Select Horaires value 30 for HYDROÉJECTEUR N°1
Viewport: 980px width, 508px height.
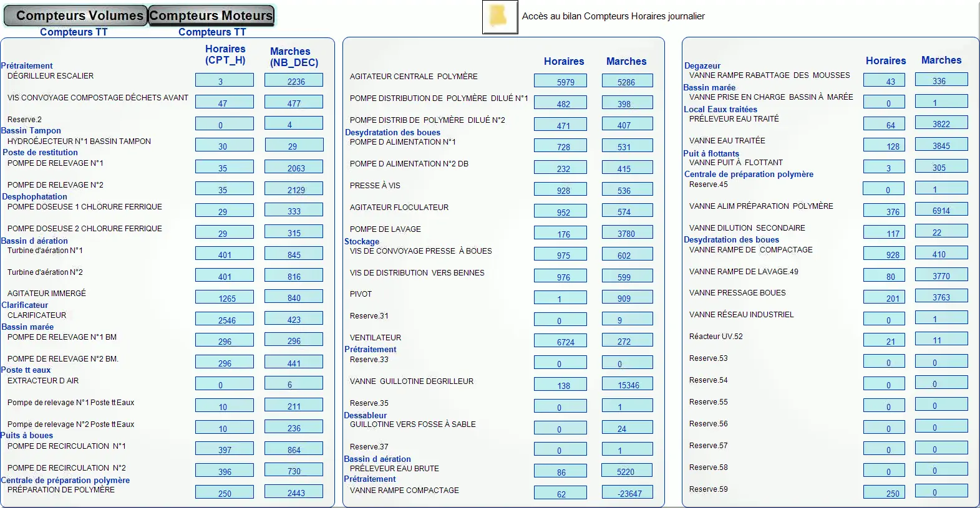point(225,145)
